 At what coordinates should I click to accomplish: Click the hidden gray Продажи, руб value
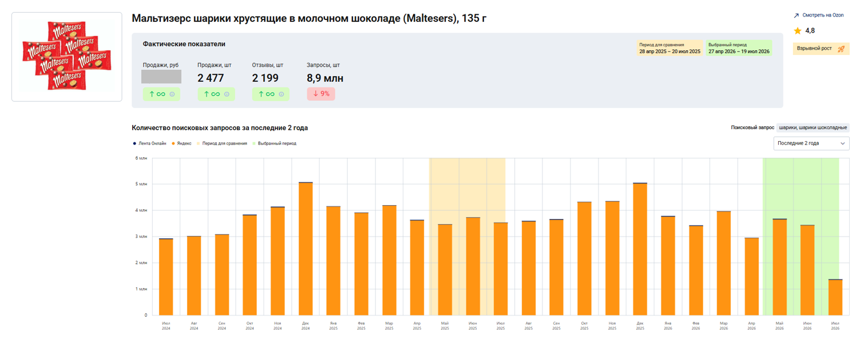161,77
